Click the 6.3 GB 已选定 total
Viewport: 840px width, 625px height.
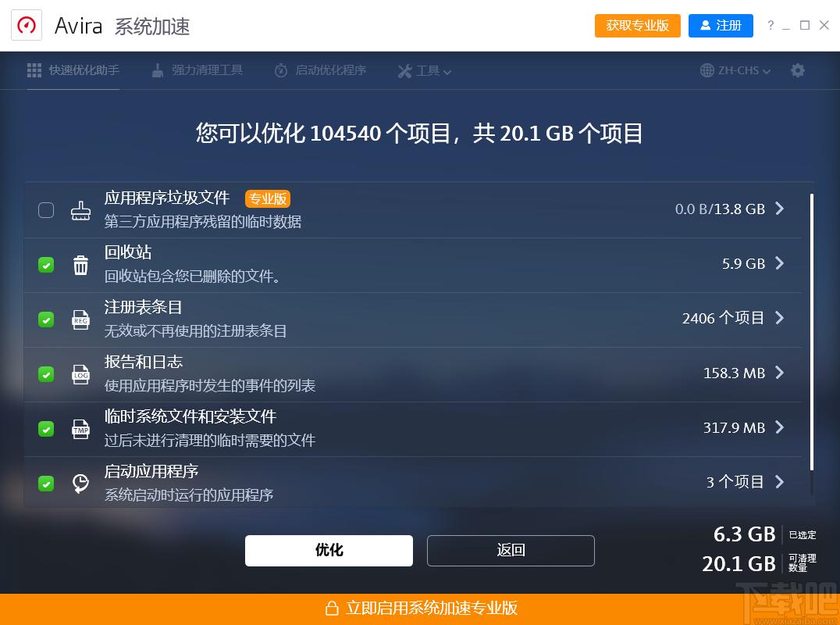pos(765,534)
